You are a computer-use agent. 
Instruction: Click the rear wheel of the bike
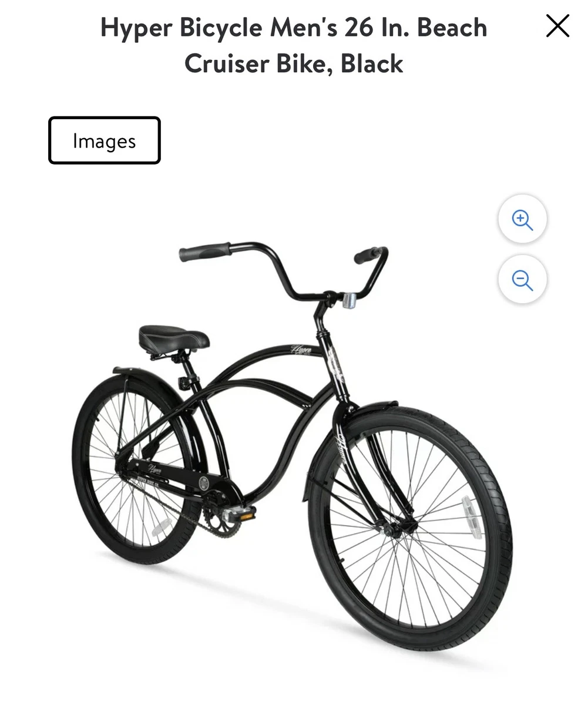tap(136, 469)
